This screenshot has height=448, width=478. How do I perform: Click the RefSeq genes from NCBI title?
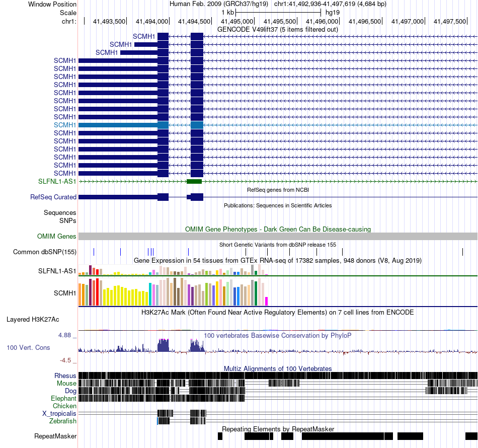point(278,190)
